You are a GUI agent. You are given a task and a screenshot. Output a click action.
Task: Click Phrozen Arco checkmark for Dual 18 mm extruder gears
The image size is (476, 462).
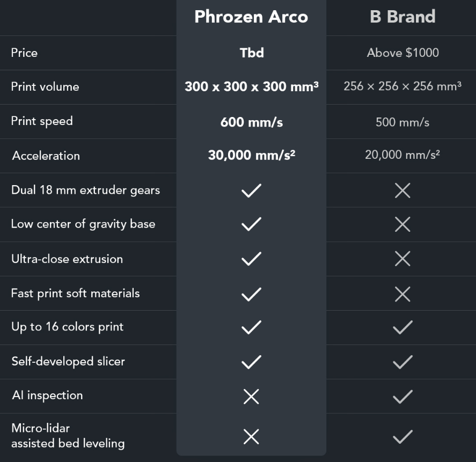click(251, 190)
